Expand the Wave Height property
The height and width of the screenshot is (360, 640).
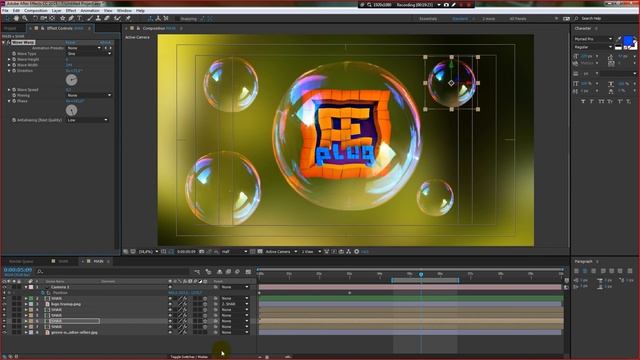point(9,59)
